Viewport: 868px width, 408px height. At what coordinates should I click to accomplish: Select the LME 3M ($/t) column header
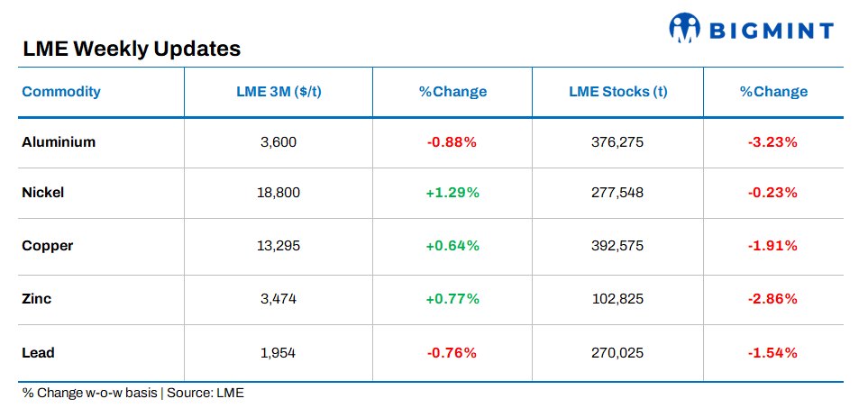(x=279, y=92)
